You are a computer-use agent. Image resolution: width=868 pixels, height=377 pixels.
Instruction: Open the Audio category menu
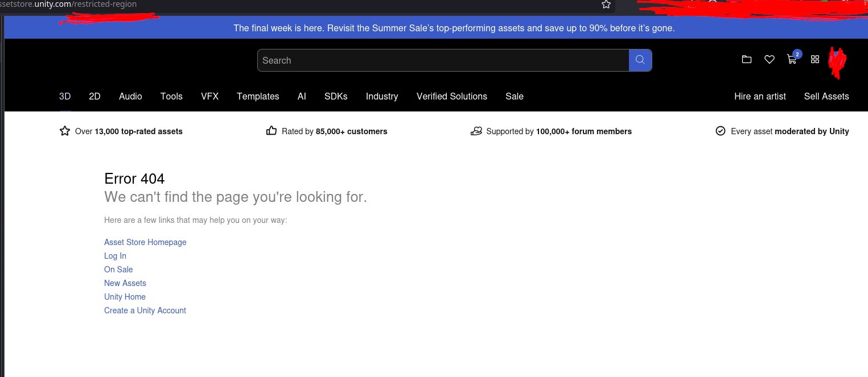[x=130, y=96]
